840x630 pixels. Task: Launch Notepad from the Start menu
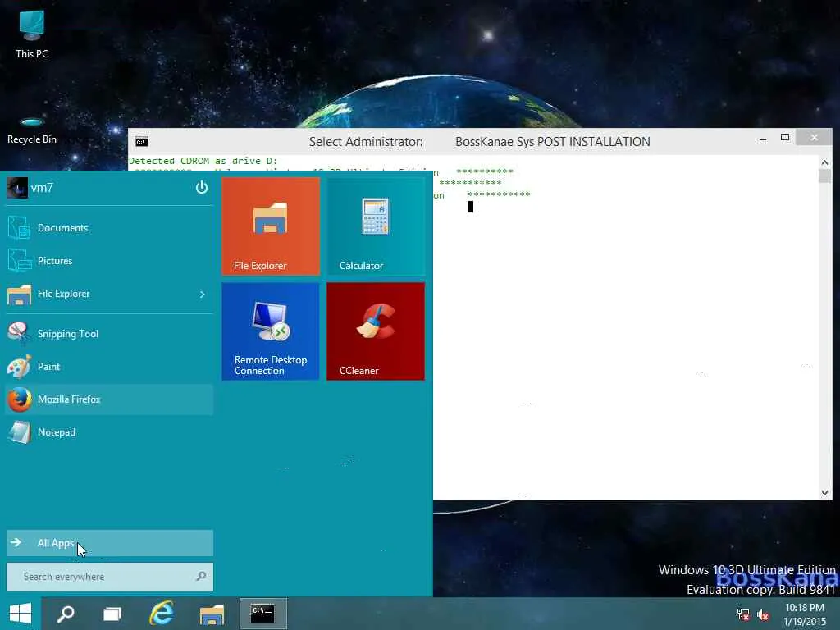[109, 432]
